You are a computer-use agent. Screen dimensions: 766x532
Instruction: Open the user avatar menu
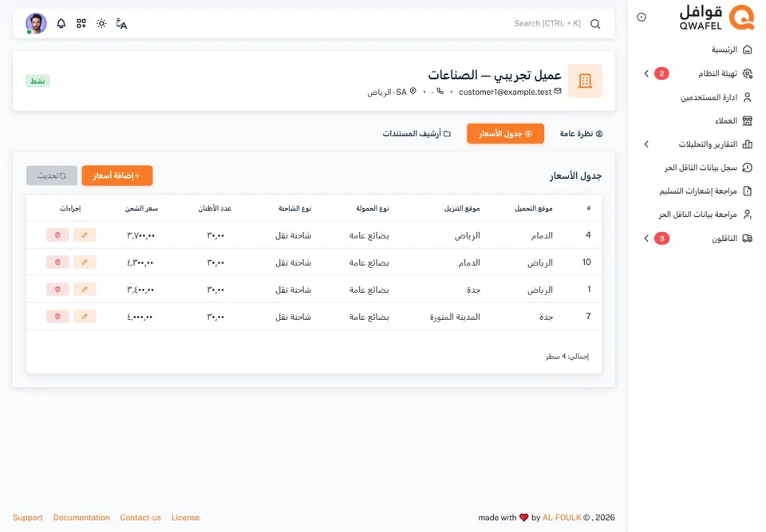click(x=36, y=23)
